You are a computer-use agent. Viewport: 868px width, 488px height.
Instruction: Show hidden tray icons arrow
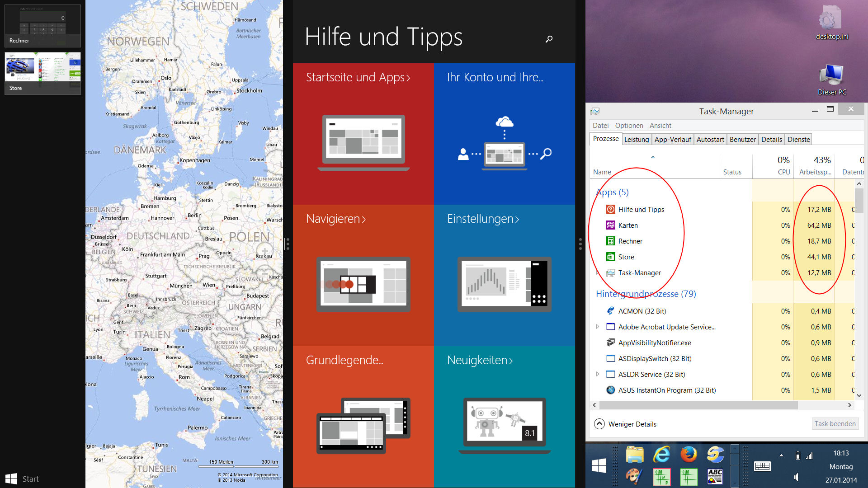(x=781, y=455)
